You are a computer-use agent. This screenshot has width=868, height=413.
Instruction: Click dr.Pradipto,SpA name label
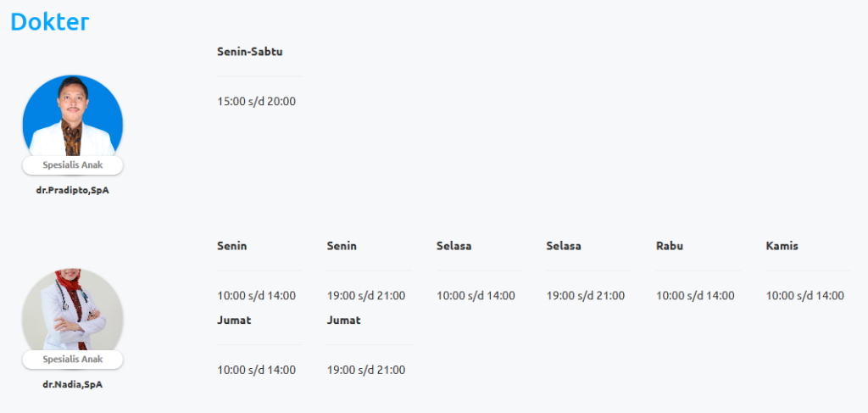(72, 190)
